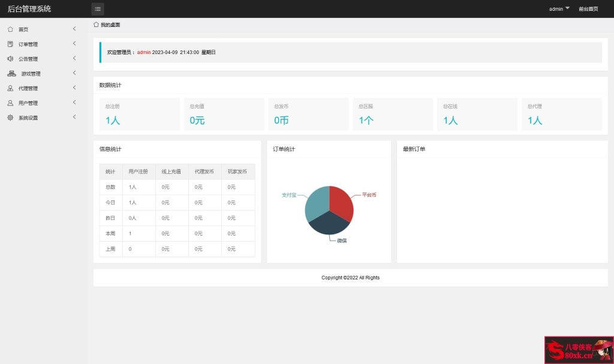Viewport: 614px width, 364px height.
Task: Select the 公告管理 menu item
Action: tap(28, 59)
